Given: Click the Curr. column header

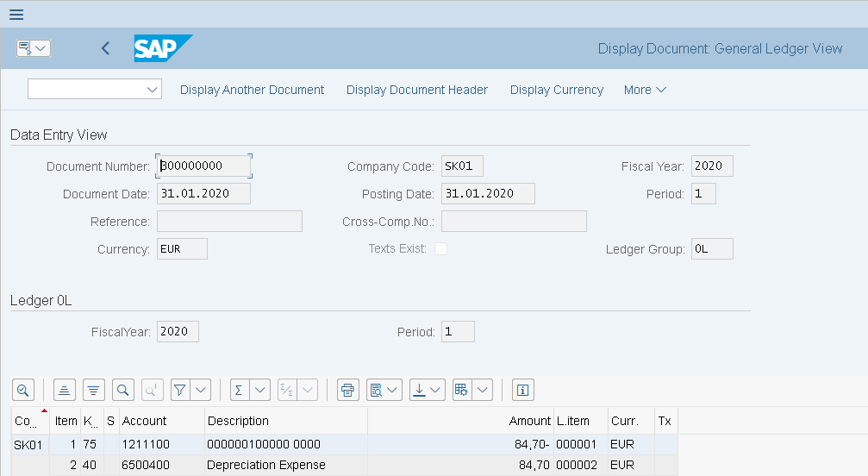Looking at the screenshot, I should coord(631,421).
